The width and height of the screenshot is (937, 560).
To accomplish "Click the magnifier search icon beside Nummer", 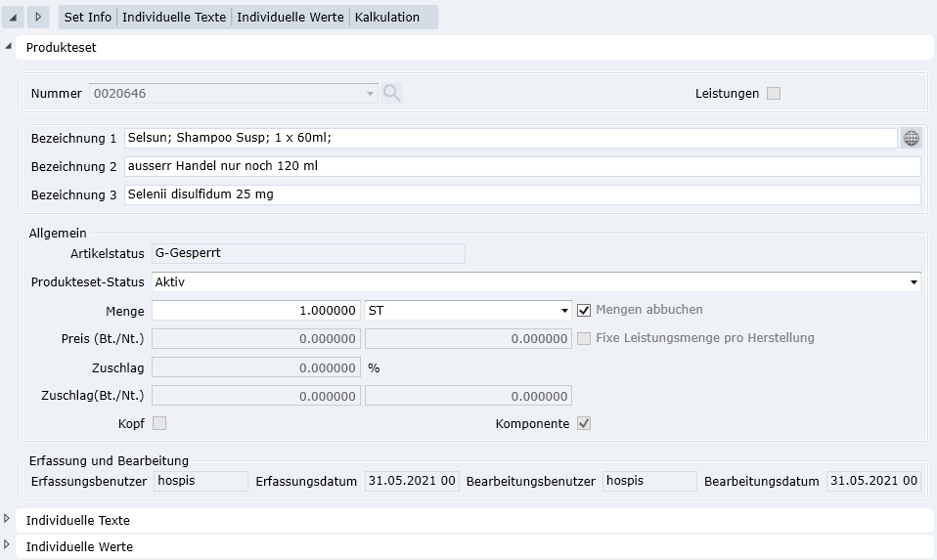I will pyautogui.click(x=392, y=93).
